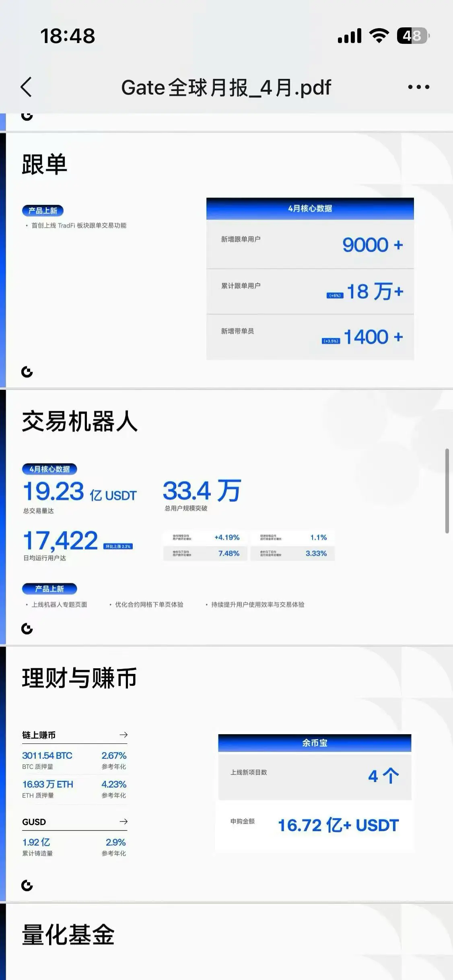Tap the blue 余币宝 table header

pos(315,743)
